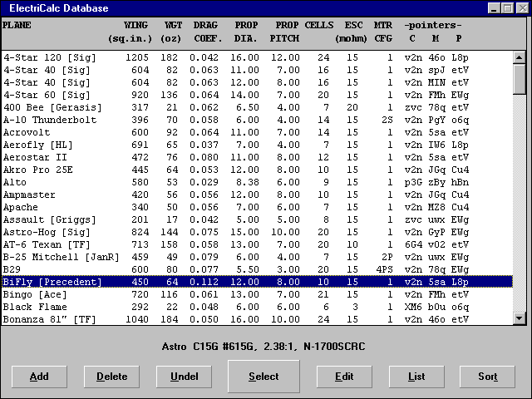Screen dimensions: 532x399
Task: Click the WGT (oz) column header
Action: click(171, 32)
